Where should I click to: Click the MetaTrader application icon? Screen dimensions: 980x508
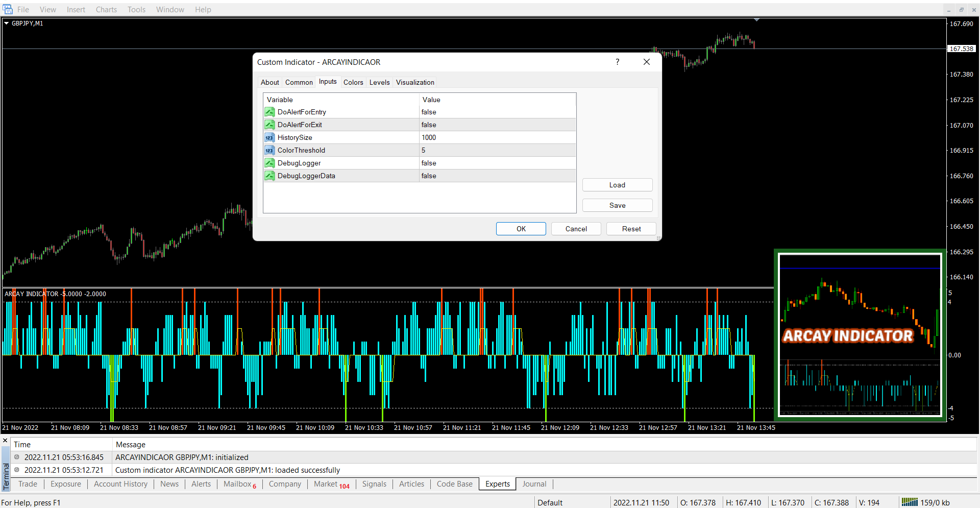click(x=7, y=9)
